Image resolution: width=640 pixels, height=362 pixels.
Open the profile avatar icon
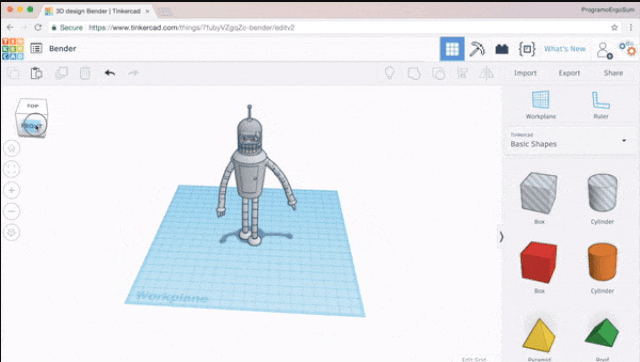pos(627,48)
